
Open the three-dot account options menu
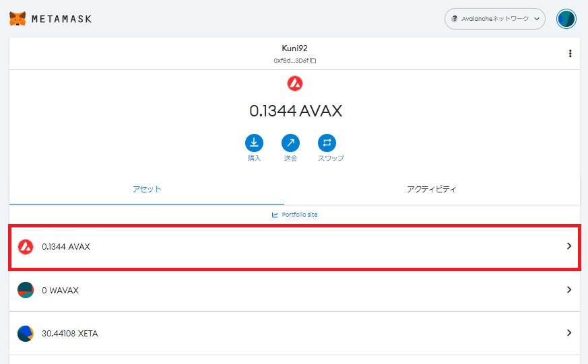(x=570, y=54)
